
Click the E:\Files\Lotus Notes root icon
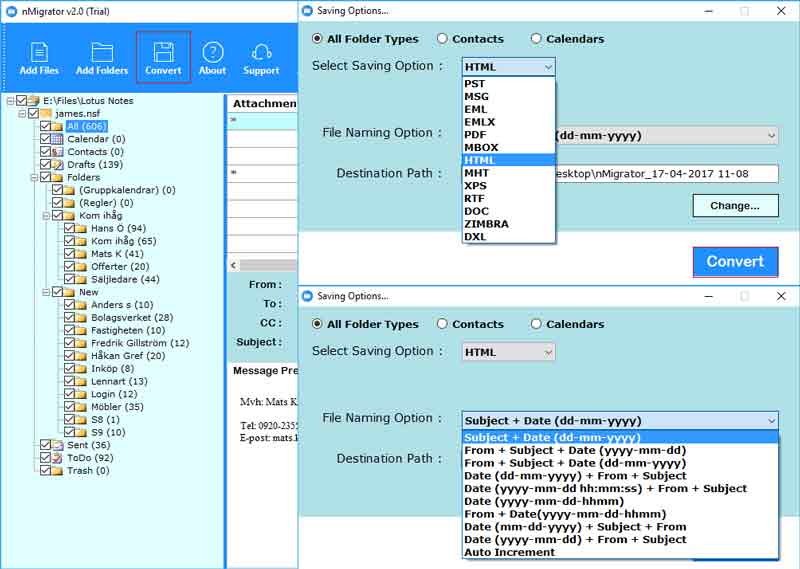pos(34,101)
